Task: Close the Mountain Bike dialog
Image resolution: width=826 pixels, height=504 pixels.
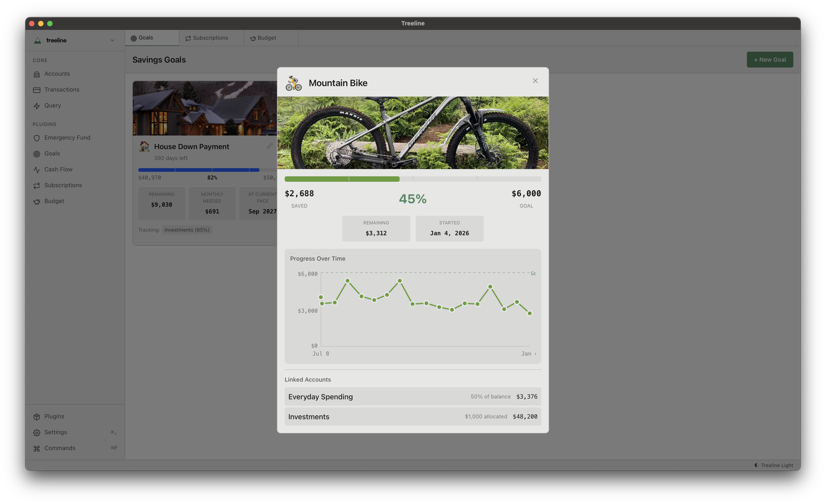Action: click(535, 81)
